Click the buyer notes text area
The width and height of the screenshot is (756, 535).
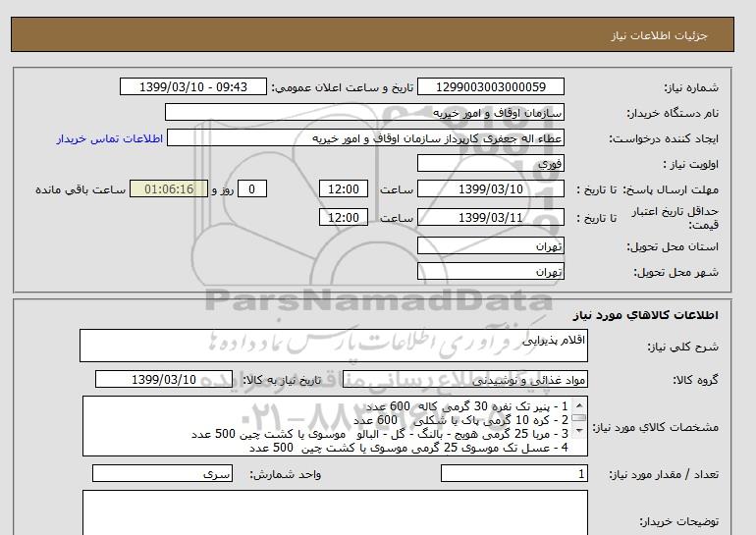pos(335,512)
